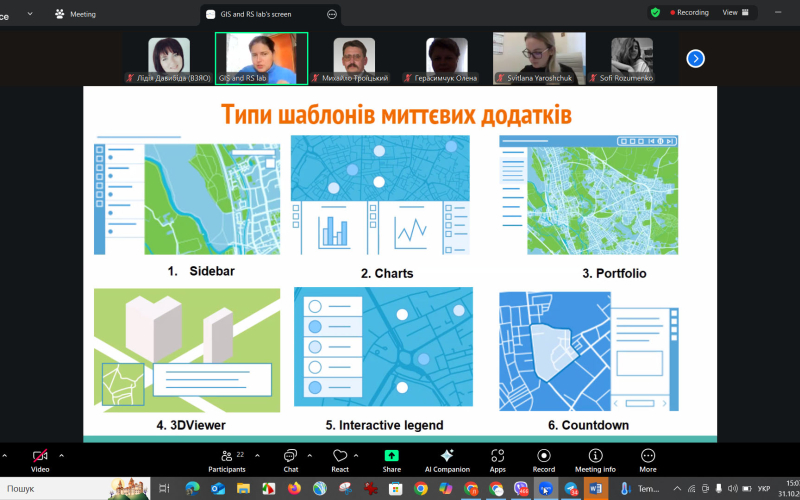Open the Chat panel
Screen dimensions: 800x500
290,456
